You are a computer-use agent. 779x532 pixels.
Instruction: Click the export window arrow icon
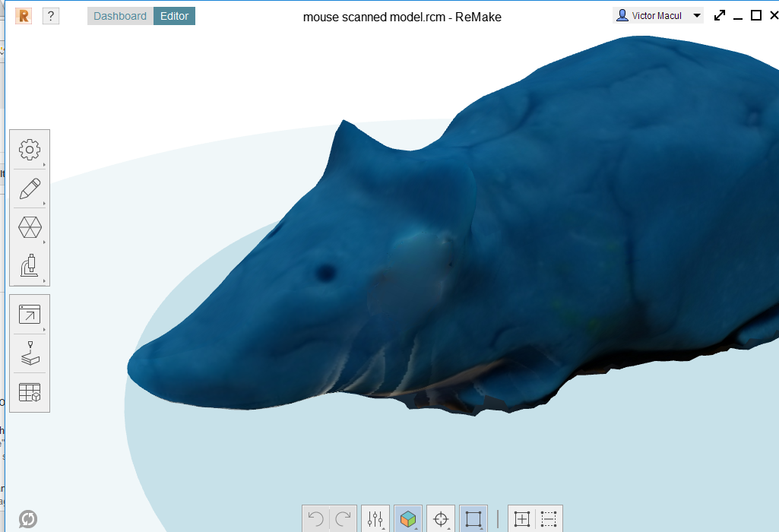click(30, 314)
